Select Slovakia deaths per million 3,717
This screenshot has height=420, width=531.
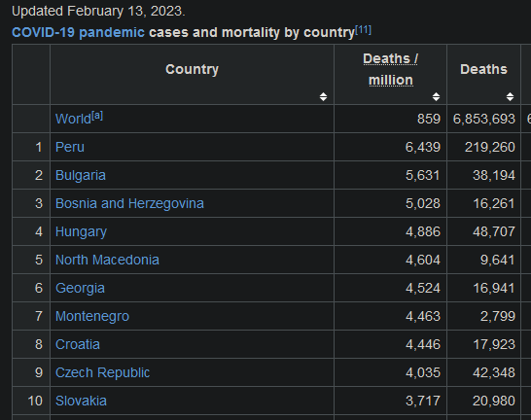click(x=423, y=401)
